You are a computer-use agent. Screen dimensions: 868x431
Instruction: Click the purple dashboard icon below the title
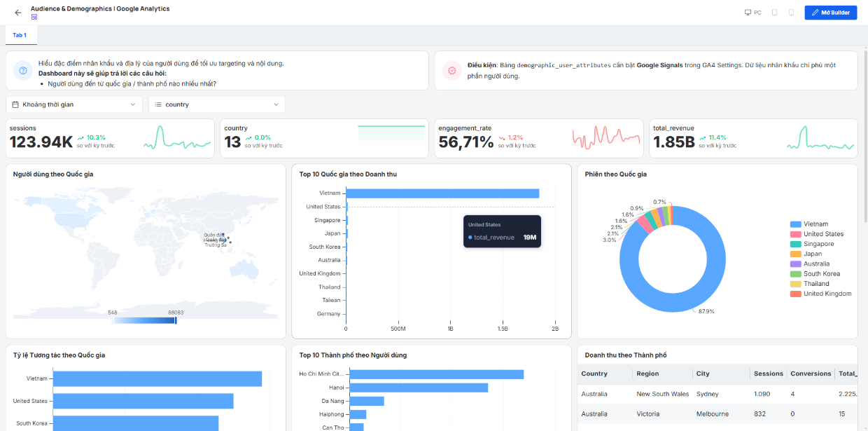[34, 17]
